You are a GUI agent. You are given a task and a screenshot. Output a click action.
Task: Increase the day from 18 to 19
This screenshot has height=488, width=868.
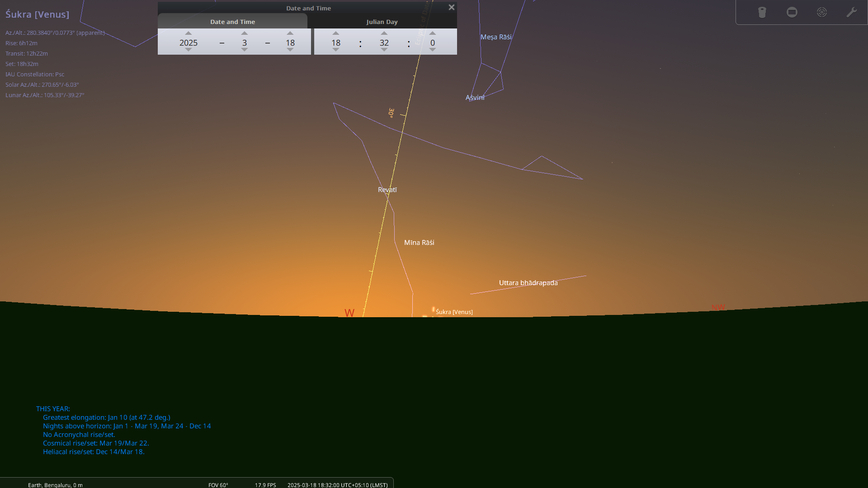(290, 33)
